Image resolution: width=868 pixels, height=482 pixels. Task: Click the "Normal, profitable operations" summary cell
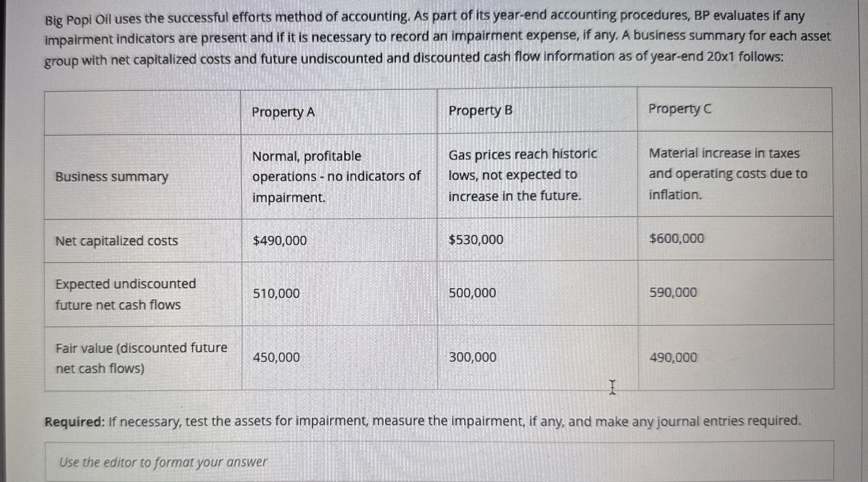[x=336, y=176]
